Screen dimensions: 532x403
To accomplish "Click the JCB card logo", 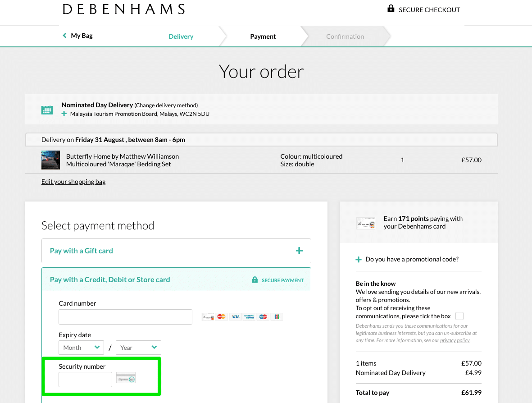I will tap(277, 317).
